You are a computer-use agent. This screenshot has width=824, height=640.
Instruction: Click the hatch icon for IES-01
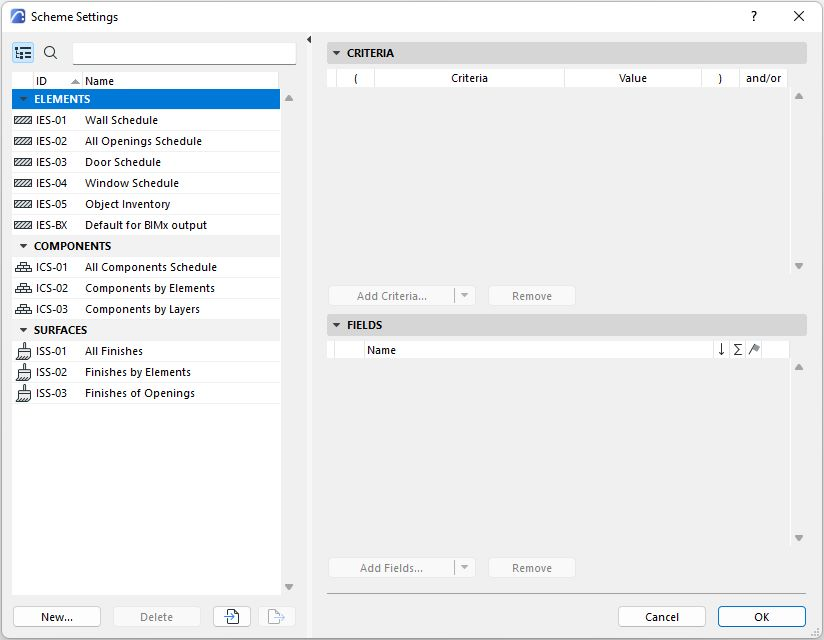23,120
